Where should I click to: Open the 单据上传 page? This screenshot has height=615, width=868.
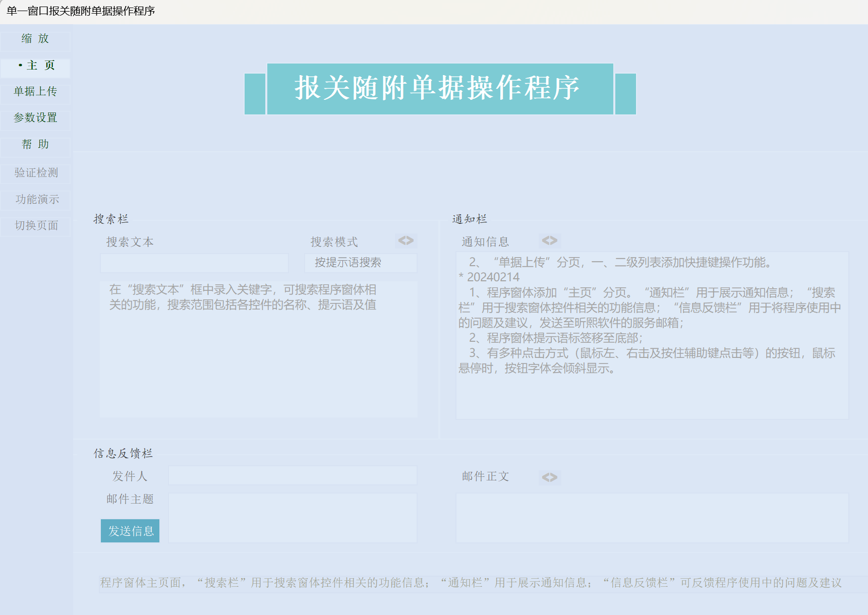click(35, 92)
